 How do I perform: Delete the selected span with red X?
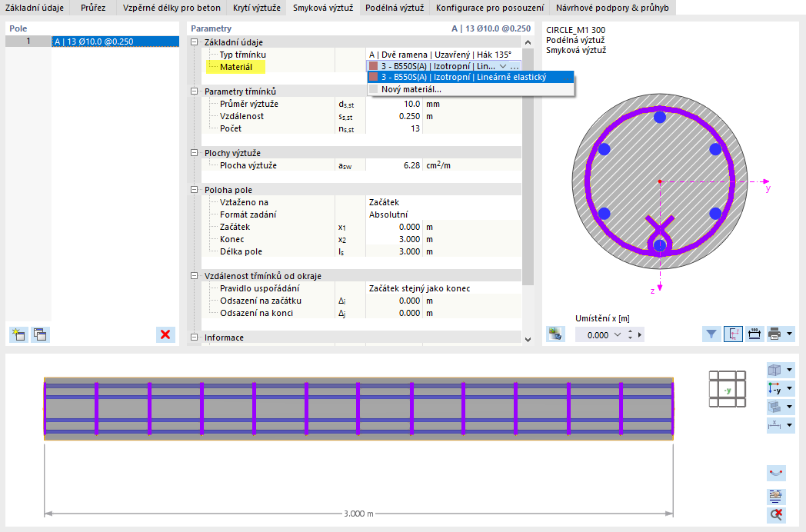[x=165, y=334]
